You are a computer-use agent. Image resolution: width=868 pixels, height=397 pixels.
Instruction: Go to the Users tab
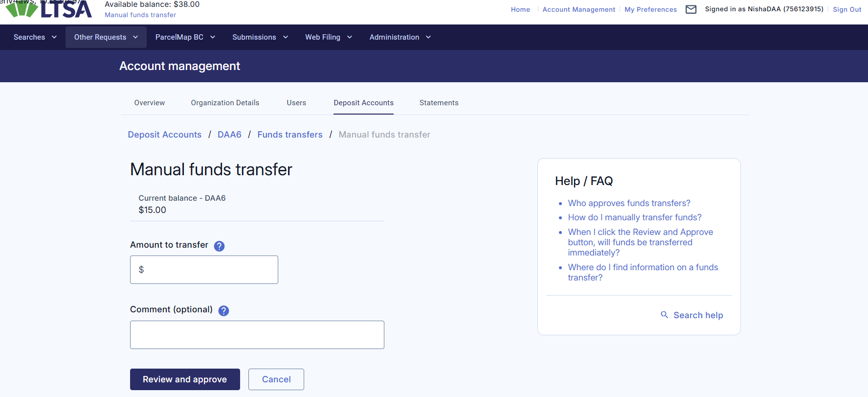pos(296,103)
